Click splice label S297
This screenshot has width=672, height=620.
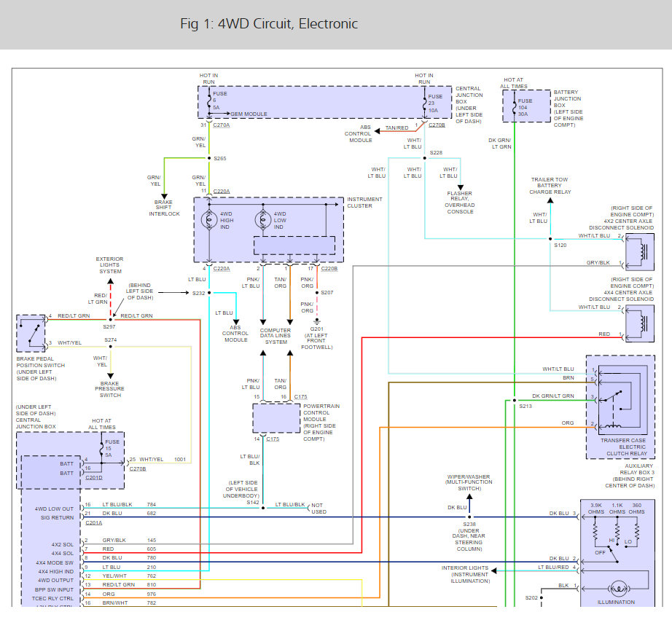(x=109, y=327)
